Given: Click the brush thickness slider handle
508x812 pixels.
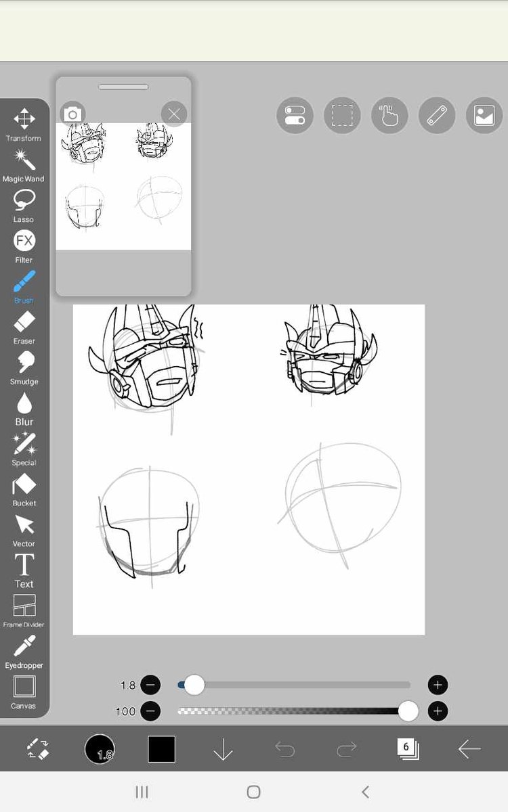Looking at the screenshot, I should pyautogui.click(x=194, y=685).
